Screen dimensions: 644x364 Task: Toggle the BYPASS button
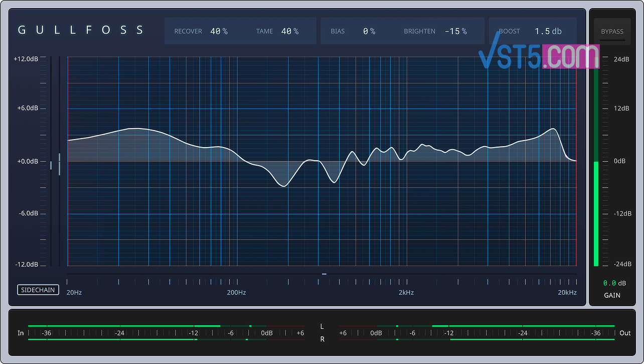(612, 31)
